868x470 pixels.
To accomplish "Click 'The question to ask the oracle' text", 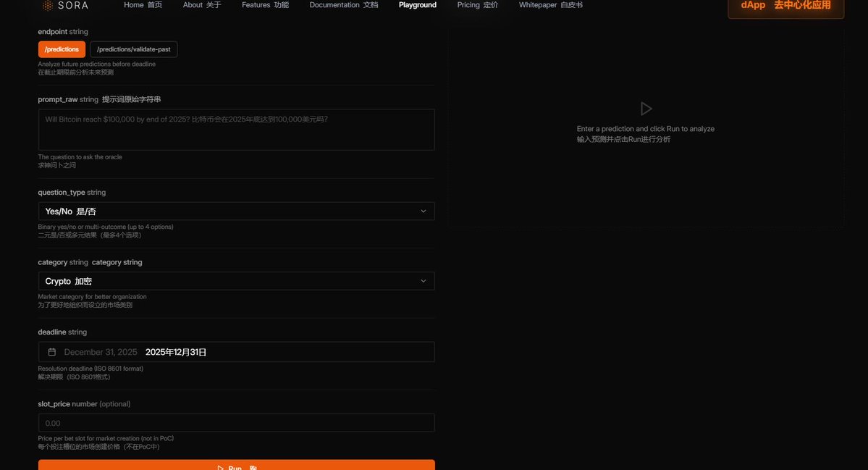I will tap(80, 157).
